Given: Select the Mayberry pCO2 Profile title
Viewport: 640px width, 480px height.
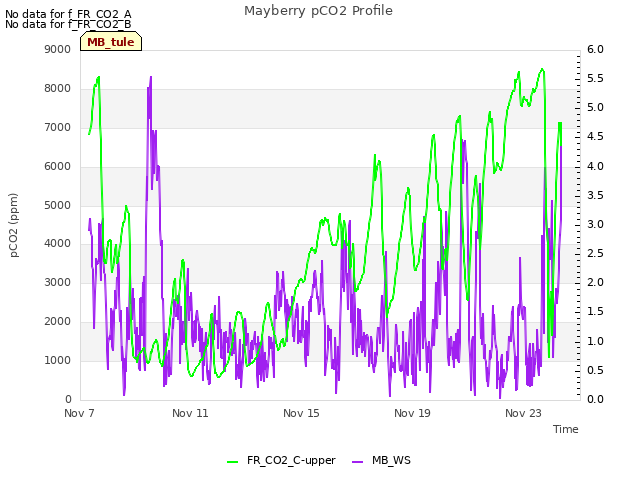Looking at the screenshot, I should (x=318, y=11).
